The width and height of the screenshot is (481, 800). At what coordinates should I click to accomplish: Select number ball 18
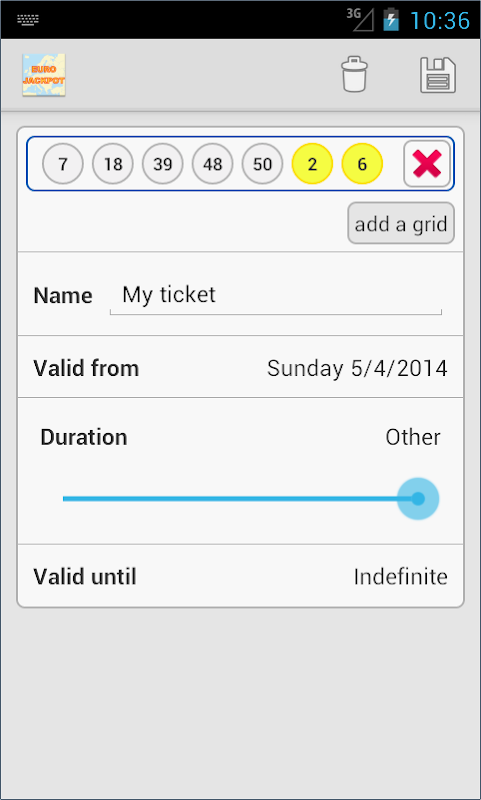[113, 164]
